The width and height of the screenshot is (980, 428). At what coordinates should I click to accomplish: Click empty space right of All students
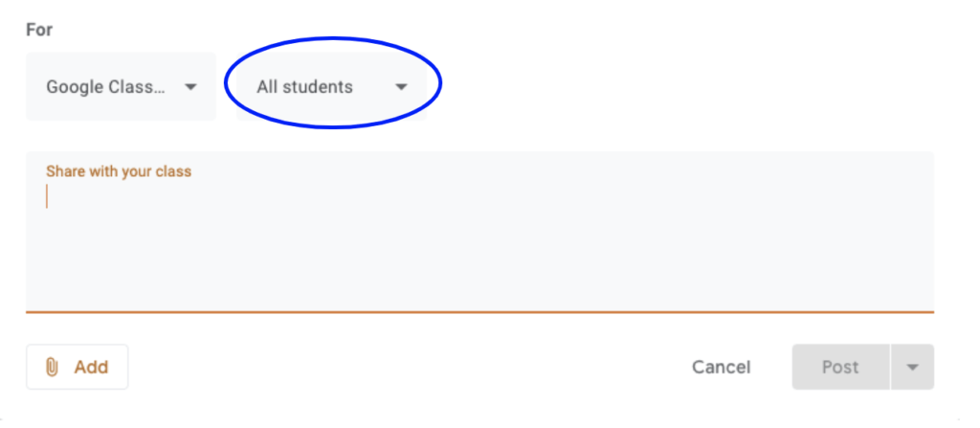pyautogui.click(x=670, y=87)
